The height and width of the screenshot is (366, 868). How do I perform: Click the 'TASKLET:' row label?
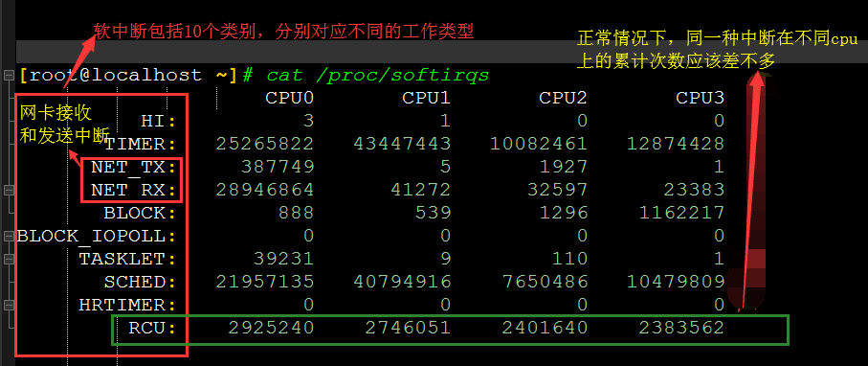(x=128, y=259)
